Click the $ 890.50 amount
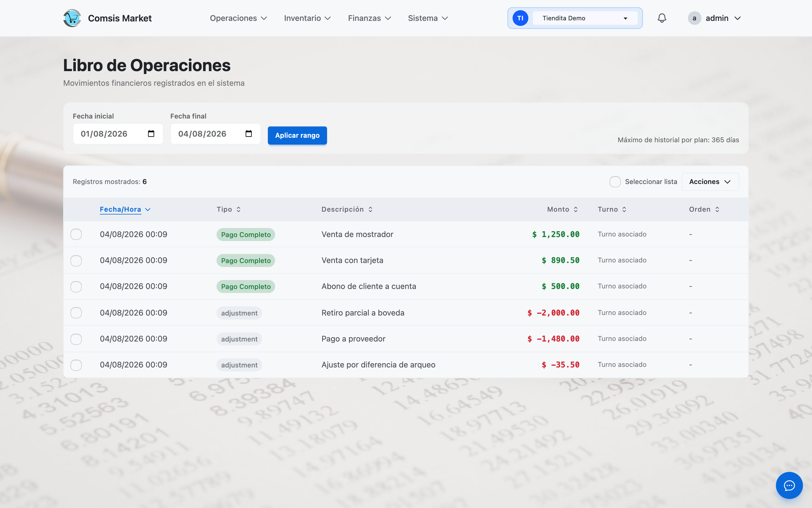Screen dimensions: 812x508 (560, 260)
